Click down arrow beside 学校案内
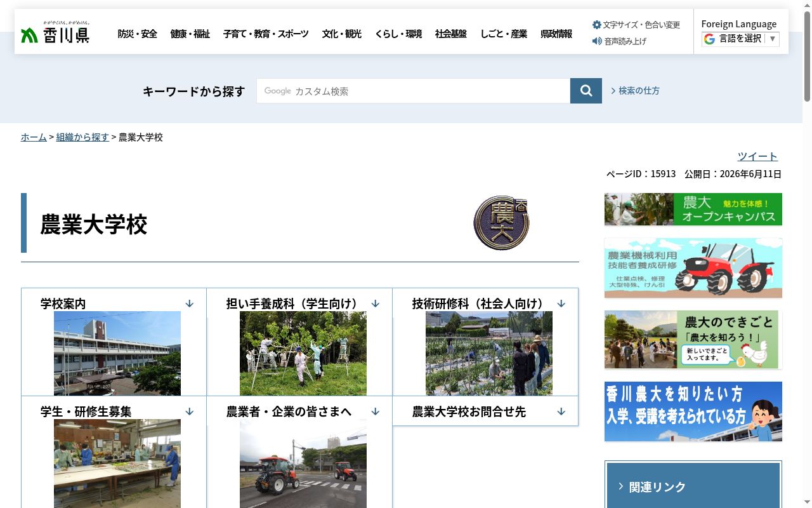 tap(190, 304)
